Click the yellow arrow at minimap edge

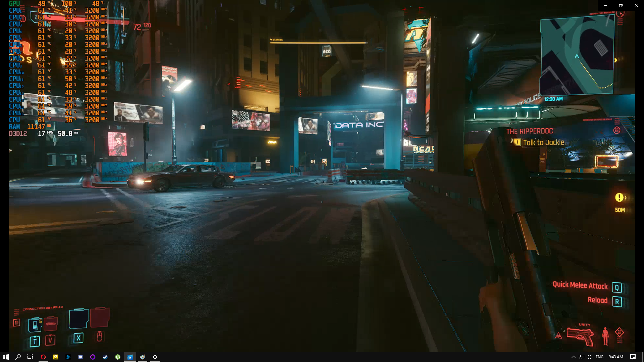pos(616,60)
